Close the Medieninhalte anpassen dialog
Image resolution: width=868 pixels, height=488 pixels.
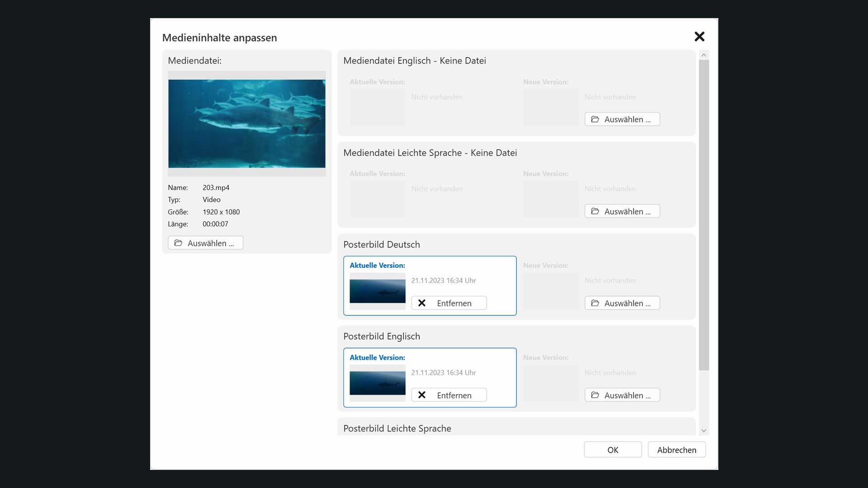pyautogui.click(x=699, y=37)
